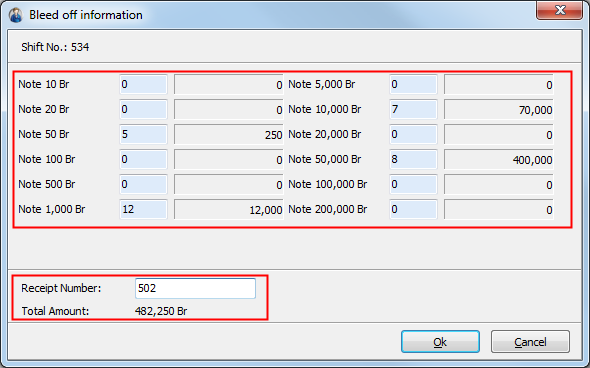590x368 pixels.
Task: Close the Bleed off information dialog
Action: click(x=560, y=10)
